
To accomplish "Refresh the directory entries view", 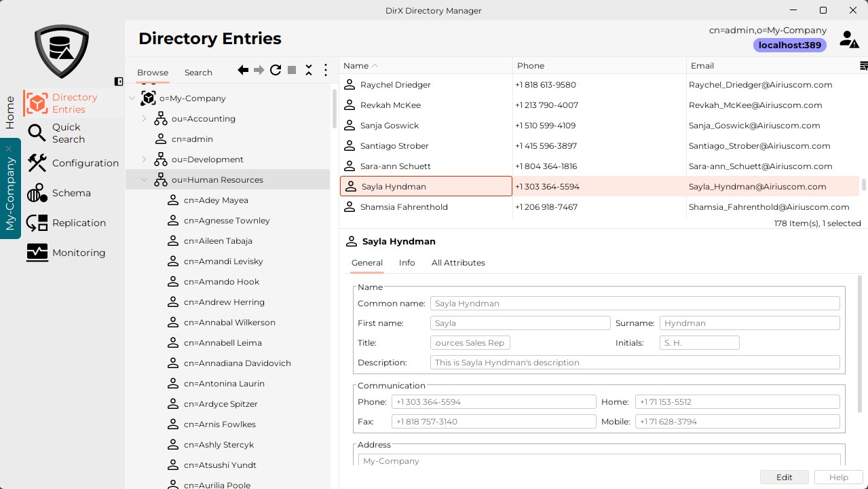I will [275, 69].
